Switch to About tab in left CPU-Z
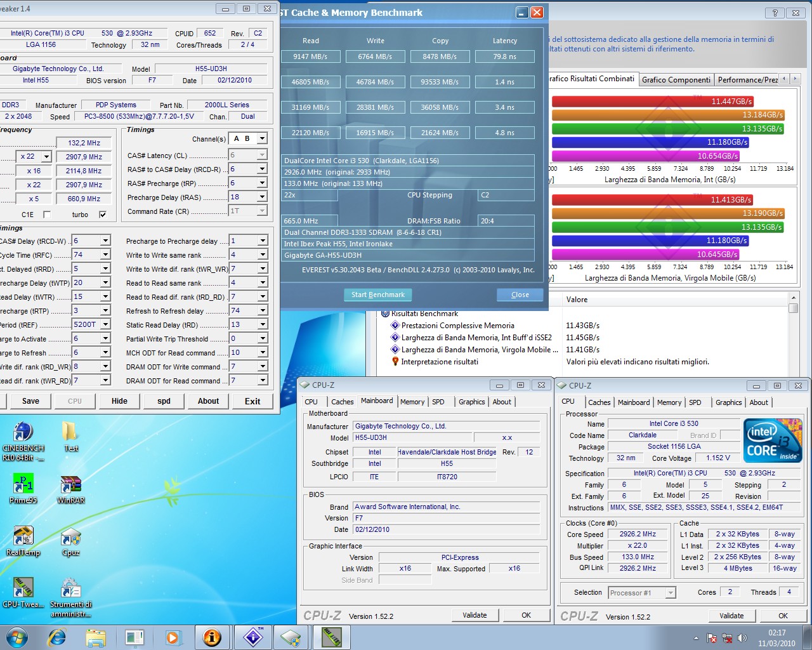The height and width of the screenshot is (650, 812). pyautogui.click(x=502, y=402)
